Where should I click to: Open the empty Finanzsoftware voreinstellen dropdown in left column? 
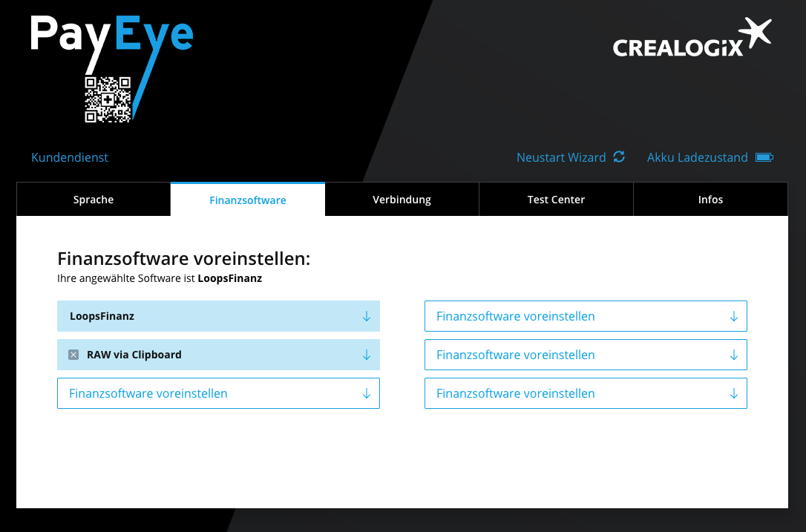(x=218, y=393)
